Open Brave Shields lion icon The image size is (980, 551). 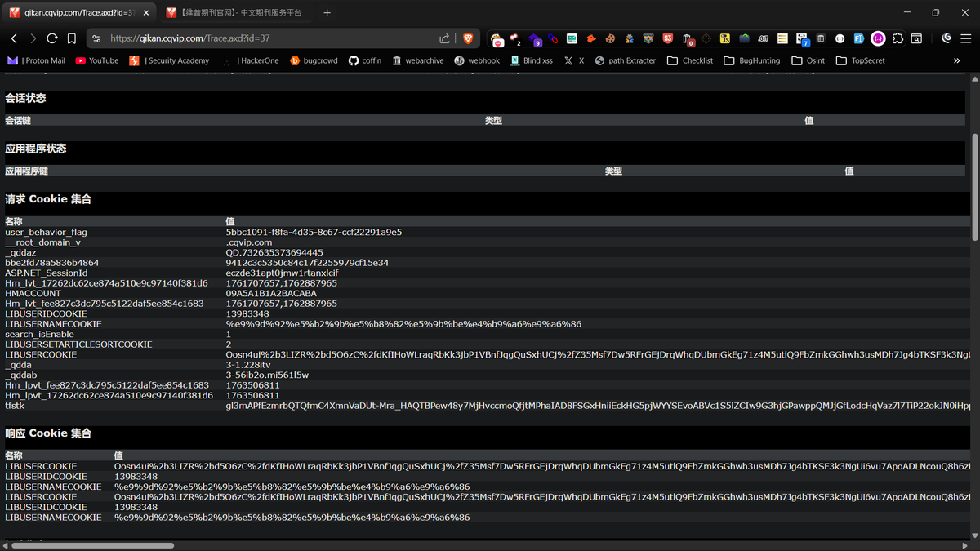click(x=468, y=38)
